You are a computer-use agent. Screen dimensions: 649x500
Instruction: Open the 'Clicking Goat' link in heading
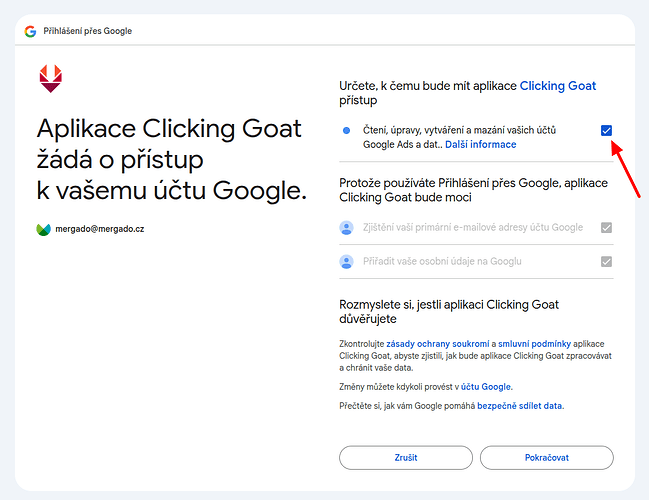tap(558, 86)
